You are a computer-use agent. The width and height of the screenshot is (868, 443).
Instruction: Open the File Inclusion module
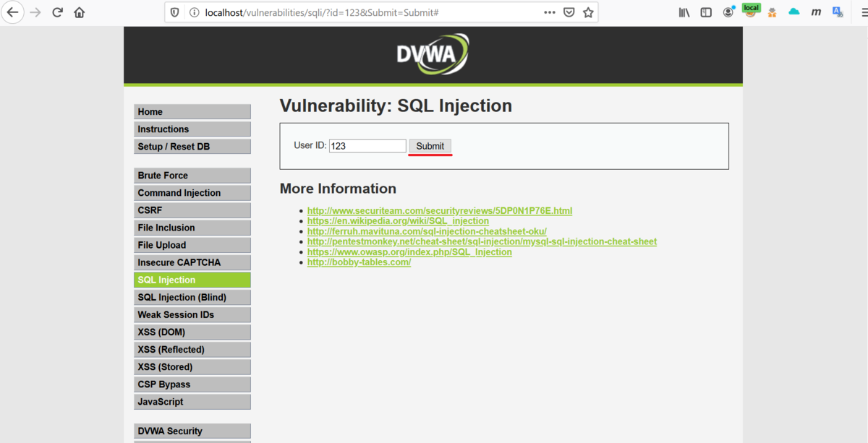tap(192, 228)
